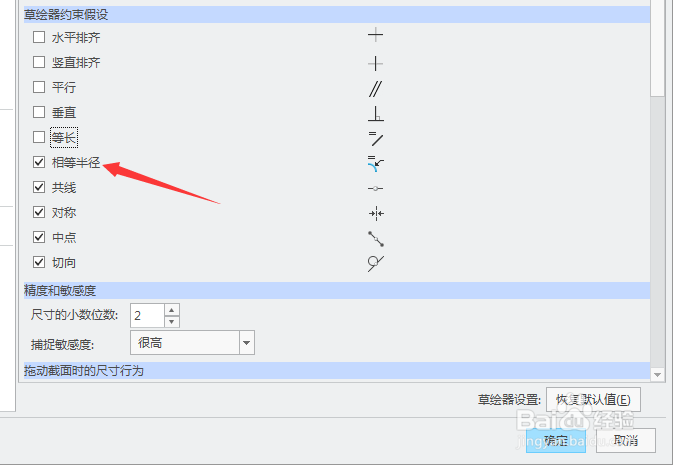Click the symmetric constraint icon

(x=376, y=213)
